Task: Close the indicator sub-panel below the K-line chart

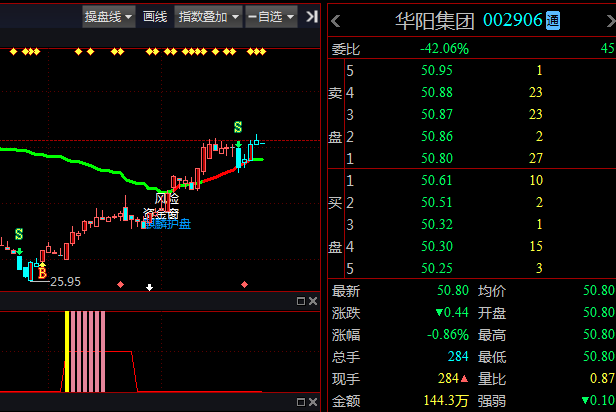Action: tap(313, 301)
